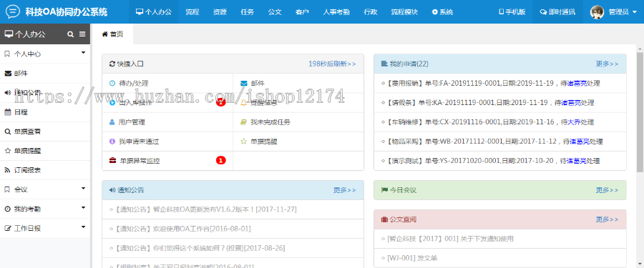
Task: Click 更多 in 公文查阅 panel
Action: click(607, 219)
